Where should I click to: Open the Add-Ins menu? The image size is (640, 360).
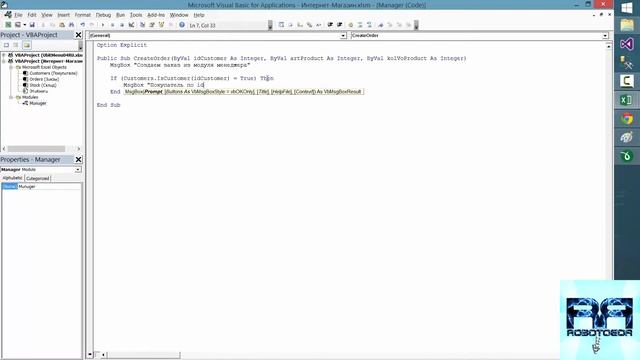(156, 15)
